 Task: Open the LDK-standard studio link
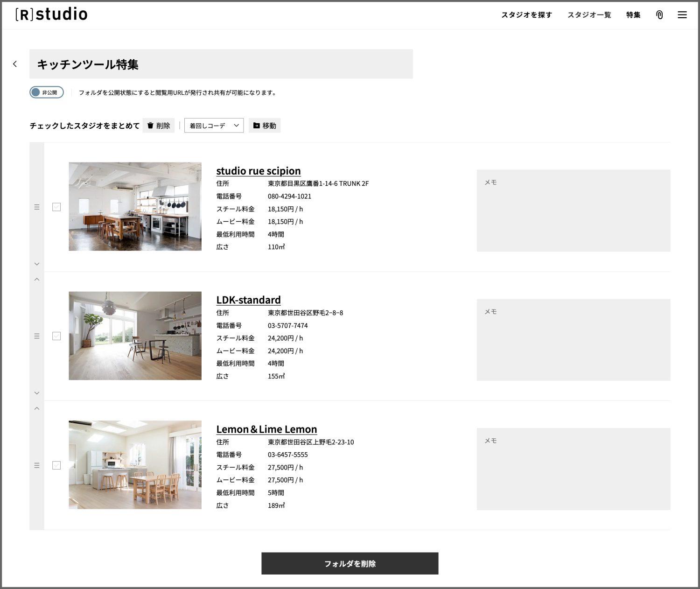(248, 300)
